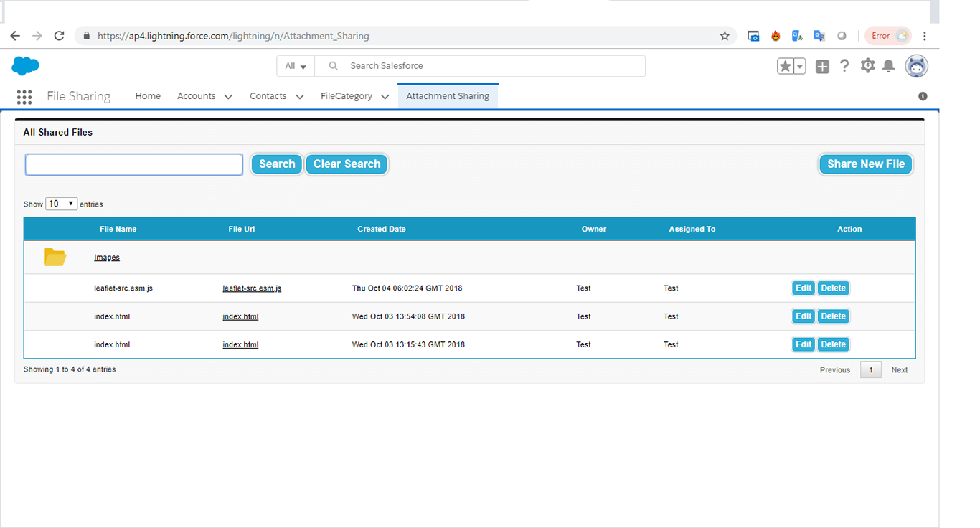Click the user avatar profile icon

[916, 66]
